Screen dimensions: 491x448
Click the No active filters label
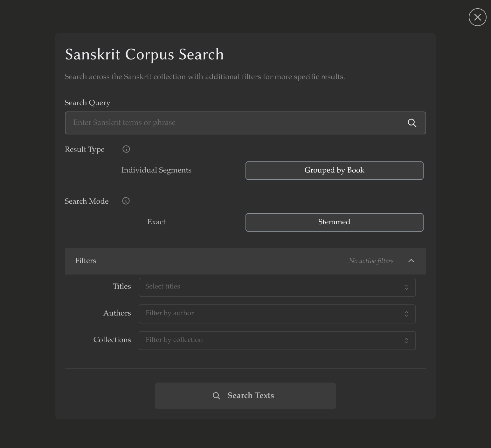tap(371, 261)
